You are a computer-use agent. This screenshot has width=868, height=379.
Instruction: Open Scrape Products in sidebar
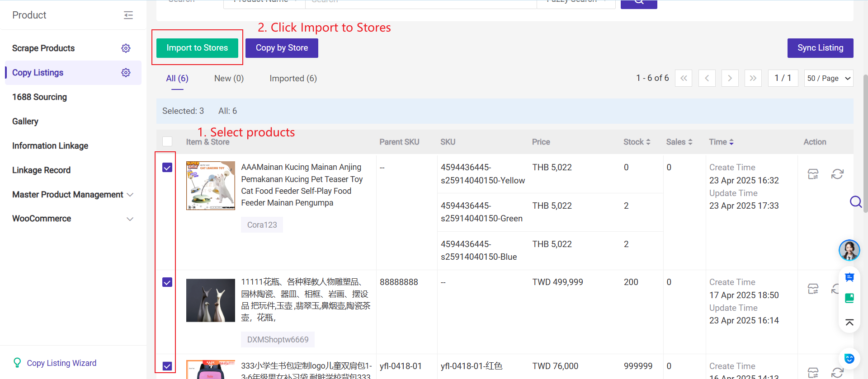click(43, 48)
